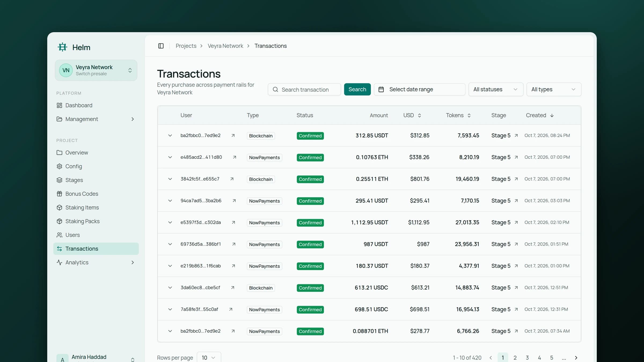Image resolution: width=644 pixels, height=362 pixels.
Task: Sort by USD column
Action: click(412, 115)
